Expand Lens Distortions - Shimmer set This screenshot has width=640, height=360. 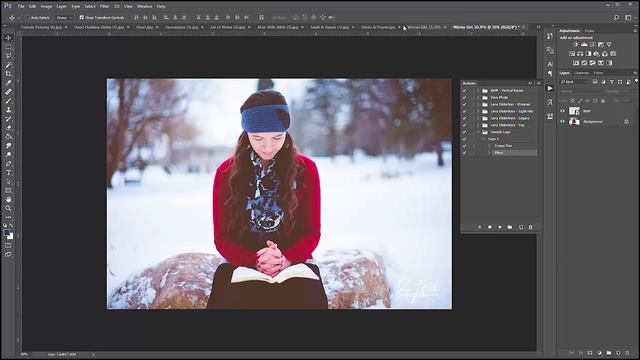pyautogui.click(x=478, y=104)
